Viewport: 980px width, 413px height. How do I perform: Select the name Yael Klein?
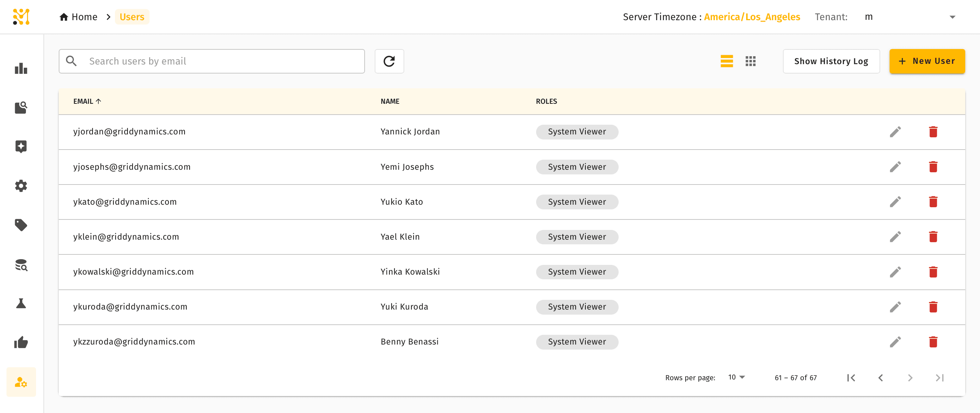[400, 237]
